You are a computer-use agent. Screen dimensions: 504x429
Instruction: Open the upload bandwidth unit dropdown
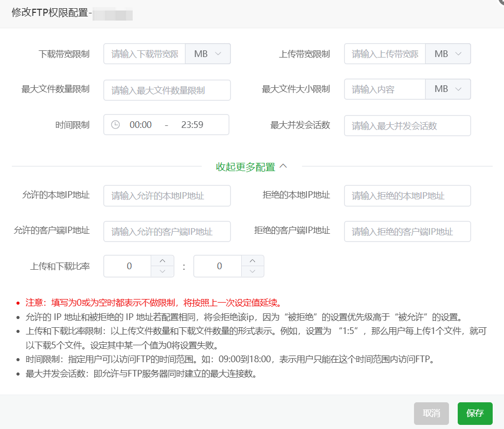(x=448, y=53)
